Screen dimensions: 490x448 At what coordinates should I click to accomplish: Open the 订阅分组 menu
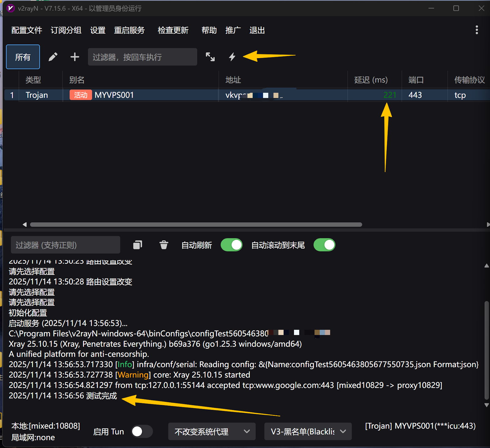pos(66,30)
